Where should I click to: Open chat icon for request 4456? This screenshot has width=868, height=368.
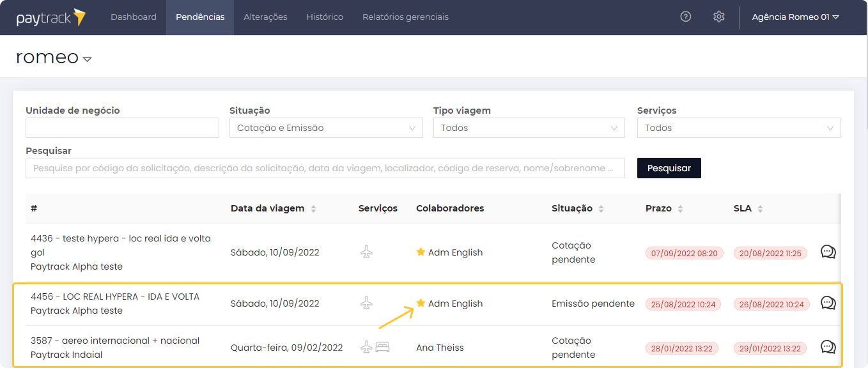coord(828,303)
